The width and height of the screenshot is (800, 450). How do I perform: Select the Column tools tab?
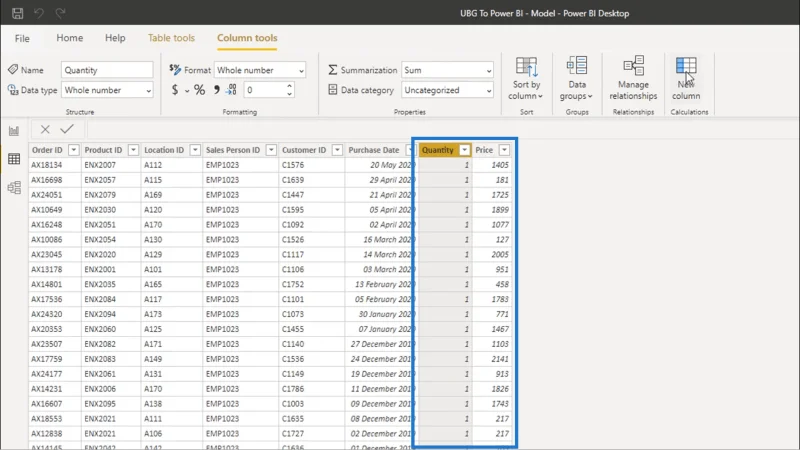coord(247,38)
